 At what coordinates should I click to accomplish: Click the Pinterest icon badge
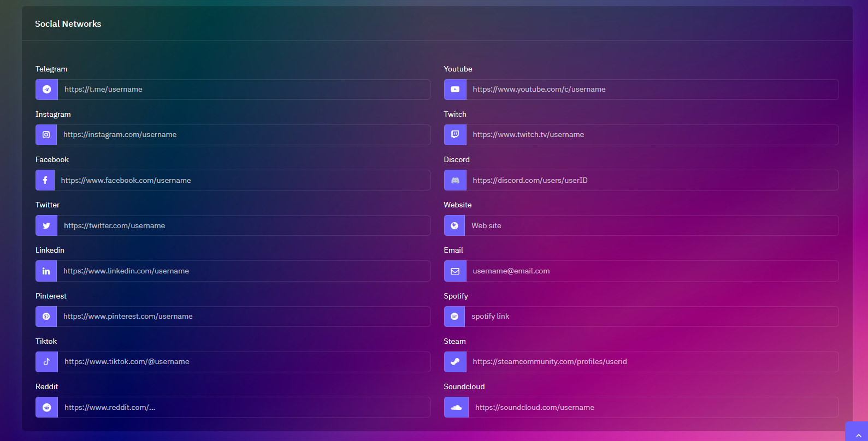tap(46, 317)
